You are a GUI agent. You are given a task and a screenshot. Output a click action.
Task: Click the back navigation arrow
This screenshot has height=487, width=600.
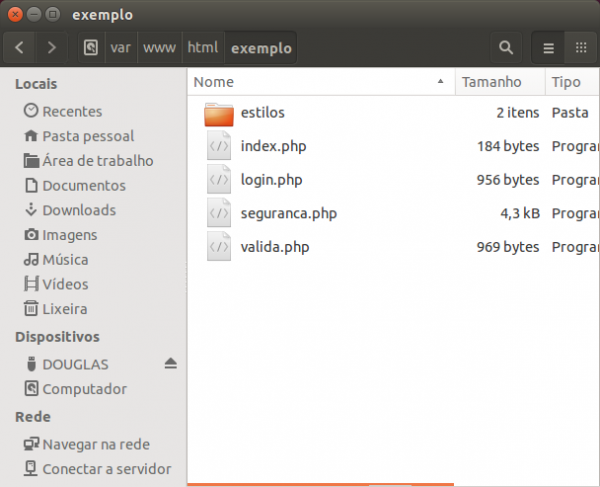pyautogui.click(x=20, y=47)
